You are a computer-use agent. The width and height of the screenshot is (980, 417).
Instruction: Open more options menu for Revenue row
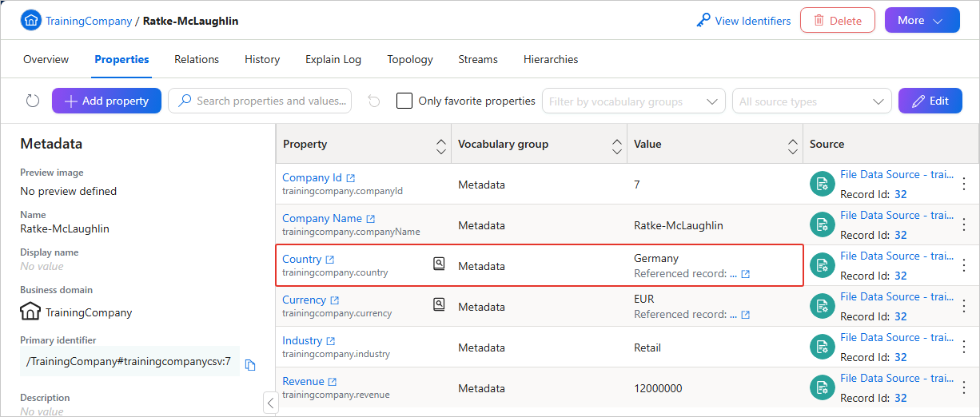[x=964, y=388]
